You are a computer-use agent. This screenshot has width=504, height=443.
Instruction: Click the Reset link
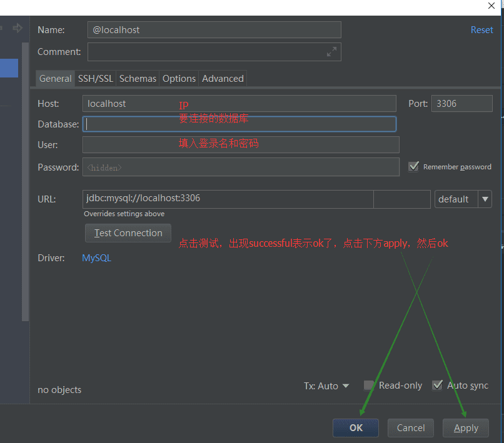point(481,30)
